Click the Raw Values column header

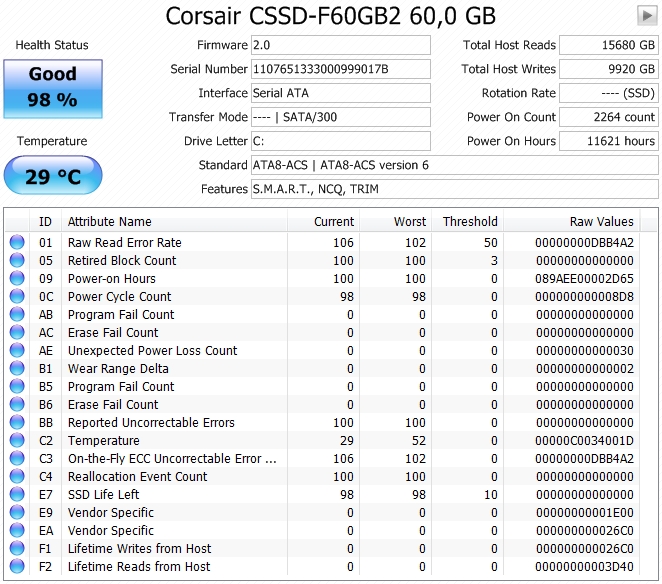point(572,221)
